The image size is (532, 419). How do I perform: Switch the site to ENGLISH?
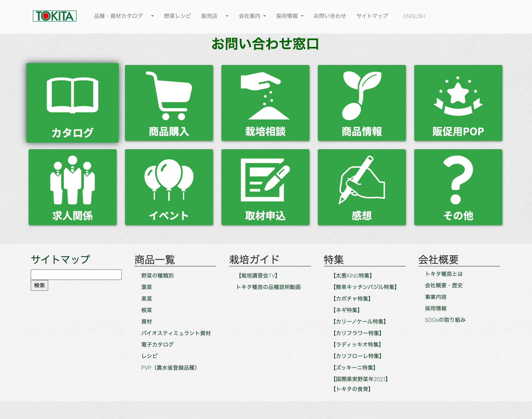pyautogui.click(x=414, y=16)
